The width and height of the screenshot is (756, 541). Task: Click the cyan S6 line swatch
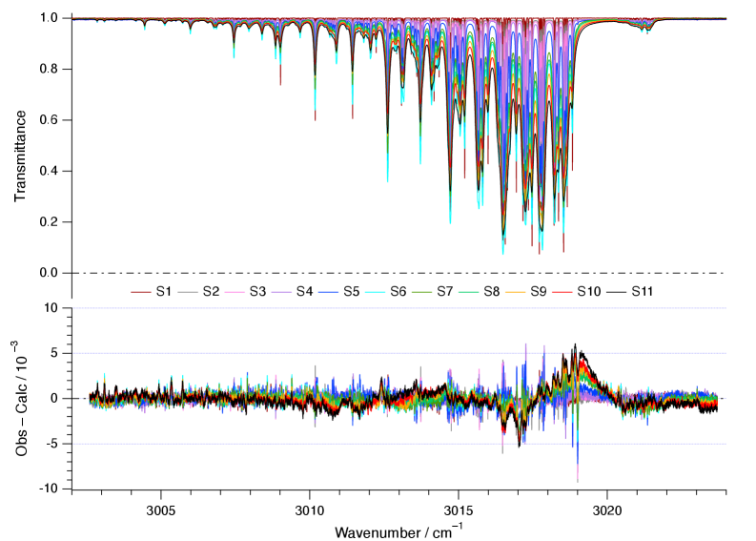coord(376,292)
